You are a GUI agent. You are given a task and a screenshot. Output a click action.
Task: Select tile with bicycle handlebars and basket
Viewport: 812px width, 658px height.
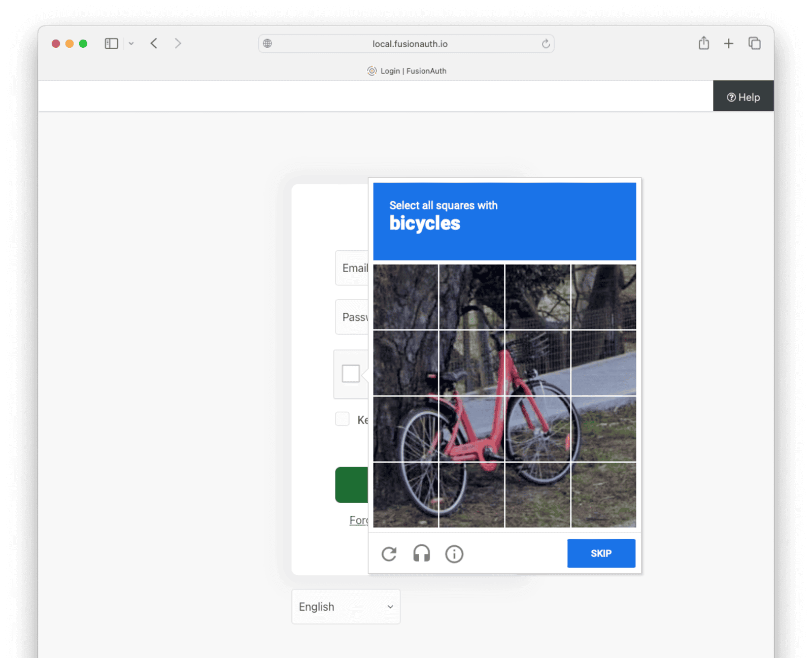537,363
